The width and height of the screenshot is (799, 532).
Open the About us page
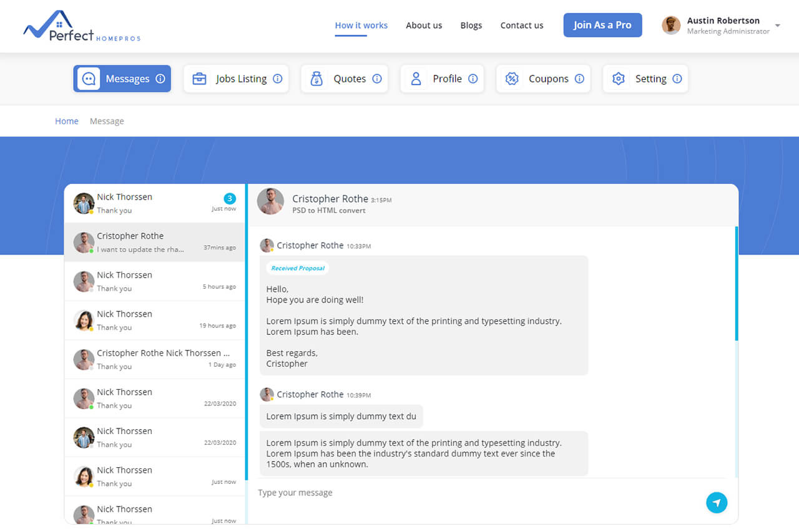(424, 26)
